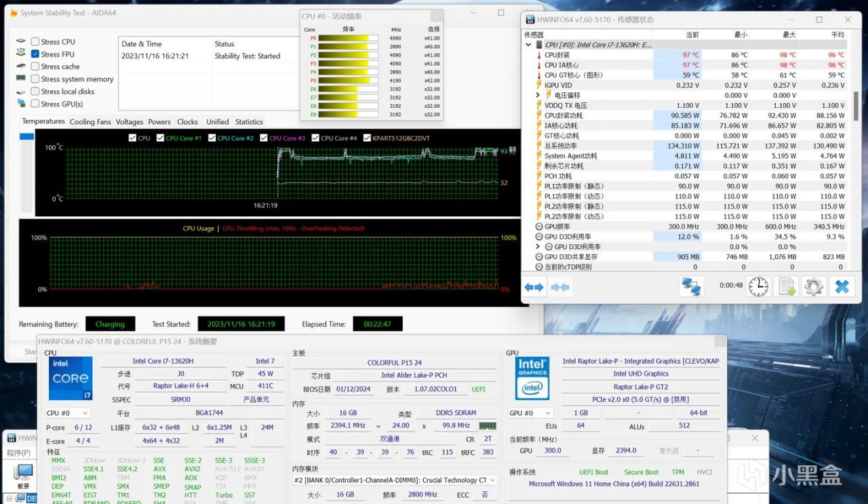
Task: Click the green memory module icon
Action: coord(488,426)
